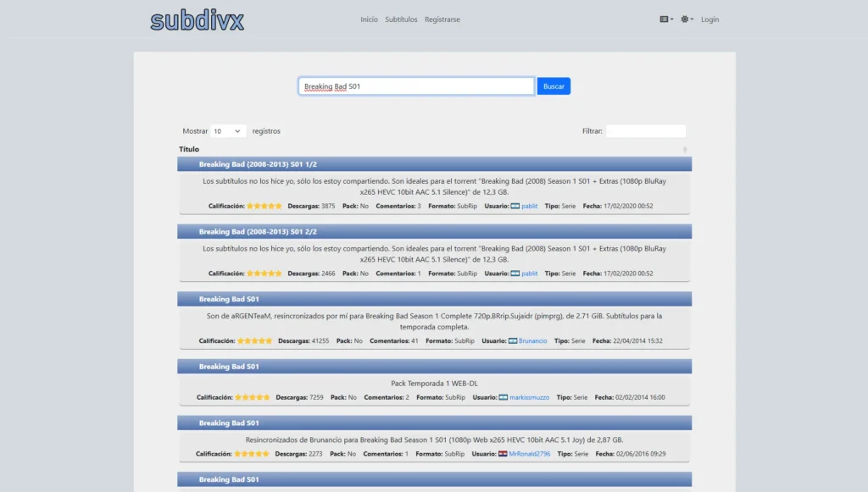868x492 pixels.
Task: Open user profile Brunancio
Action: pyautogui.click(x=532, y=341)
